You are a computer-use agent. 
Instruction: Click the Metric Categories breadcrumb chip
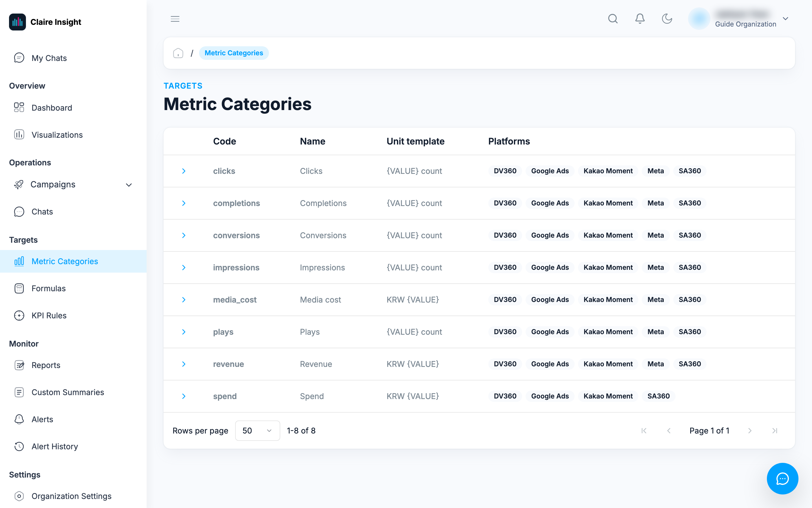click(x=234, y=53)
